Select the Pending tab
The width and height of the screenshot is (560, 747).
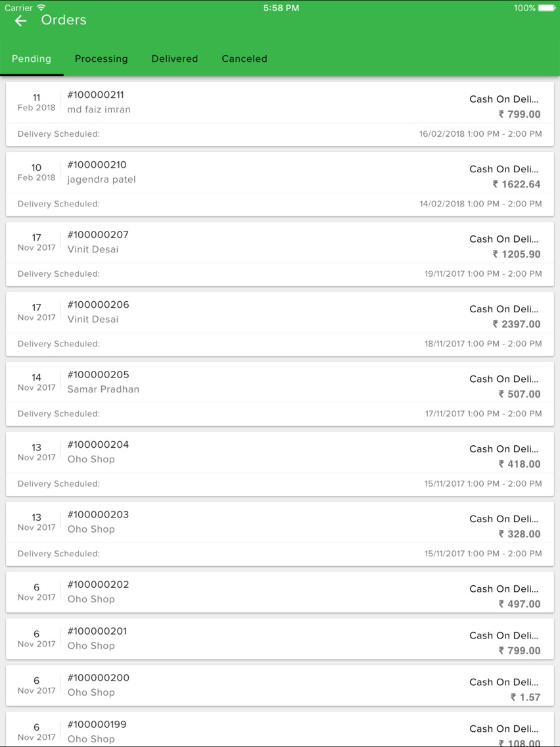(32, 59)
